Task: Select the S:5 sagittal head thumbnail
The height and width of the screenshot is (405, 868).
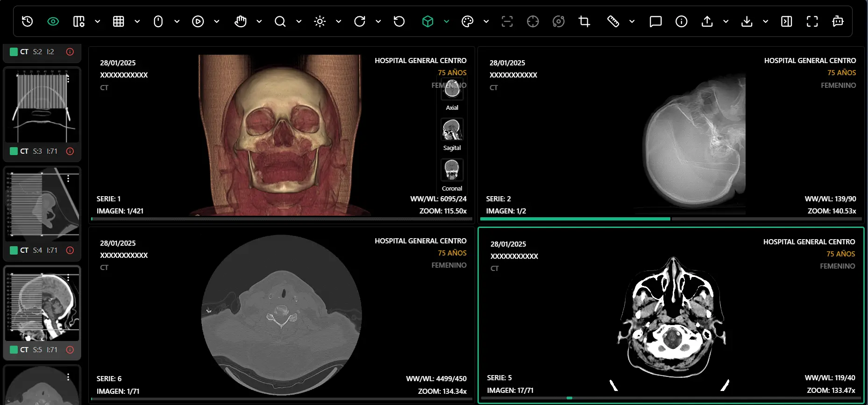Action: (x=42, y=304)
